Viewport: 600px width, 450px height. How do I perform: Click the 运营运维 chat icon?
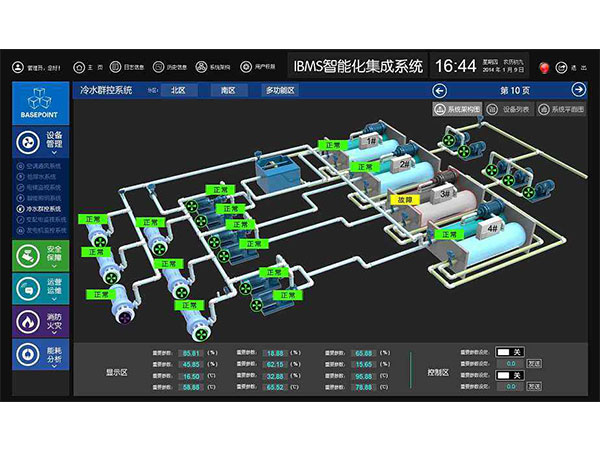(28, 289)
